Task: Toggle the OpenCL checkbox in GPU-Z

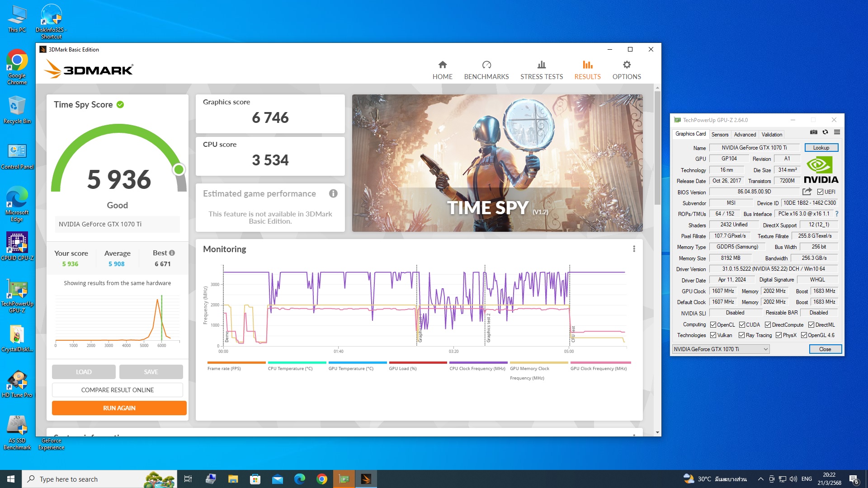Action: (x=713, y=325)
